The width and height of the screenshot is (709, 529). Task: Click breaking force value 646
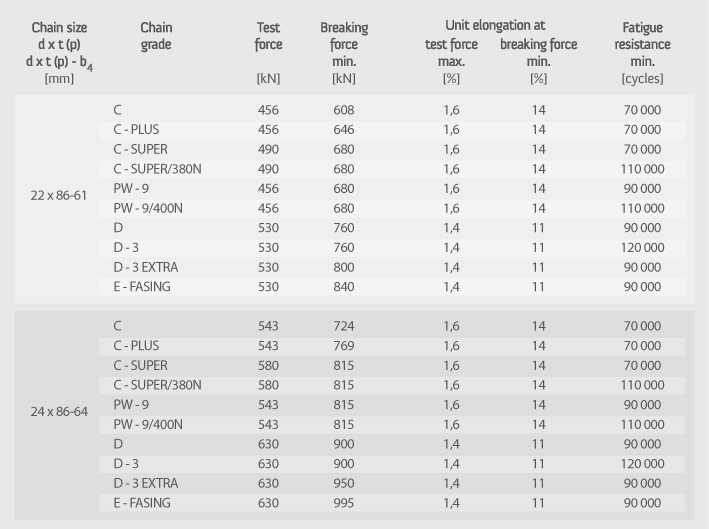(x=344, y=130)
